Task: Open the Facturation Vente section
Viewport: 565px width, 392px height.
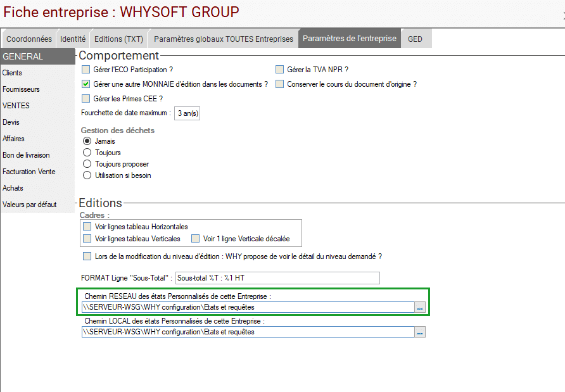Action: click(x=37, y=172)
